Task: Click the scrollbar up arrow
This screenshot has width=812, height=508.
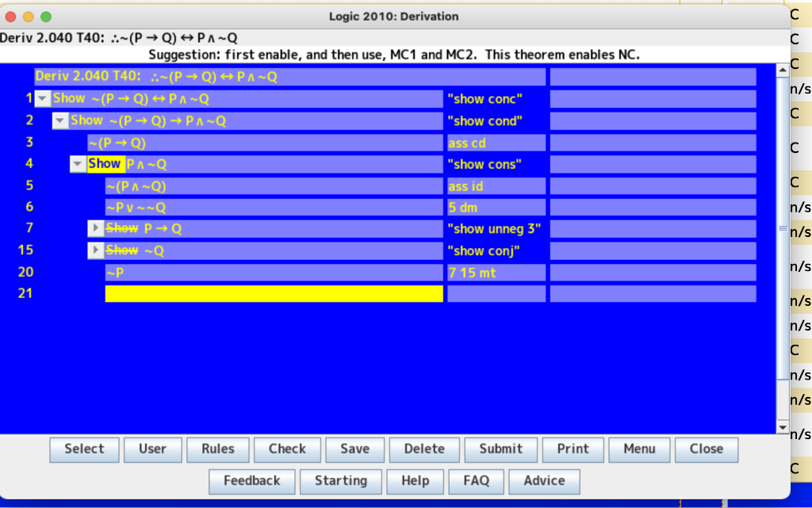Action: [x=783, y=70]
